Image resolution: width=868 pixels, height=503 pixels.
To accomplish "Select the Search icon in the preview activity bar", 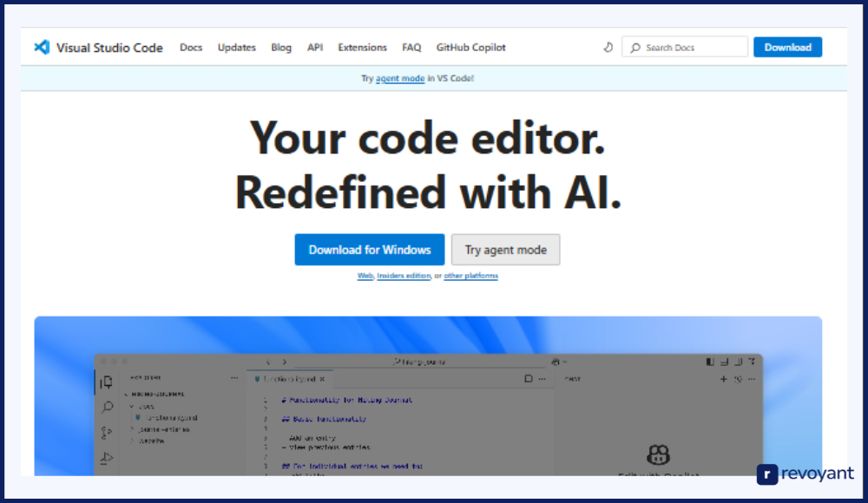I will 107,408.
